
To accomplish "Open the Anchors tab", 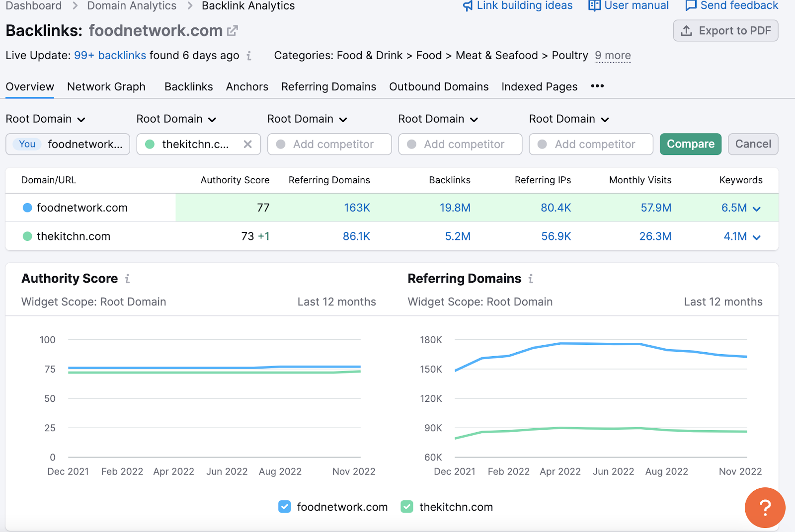I will (247, 86).
